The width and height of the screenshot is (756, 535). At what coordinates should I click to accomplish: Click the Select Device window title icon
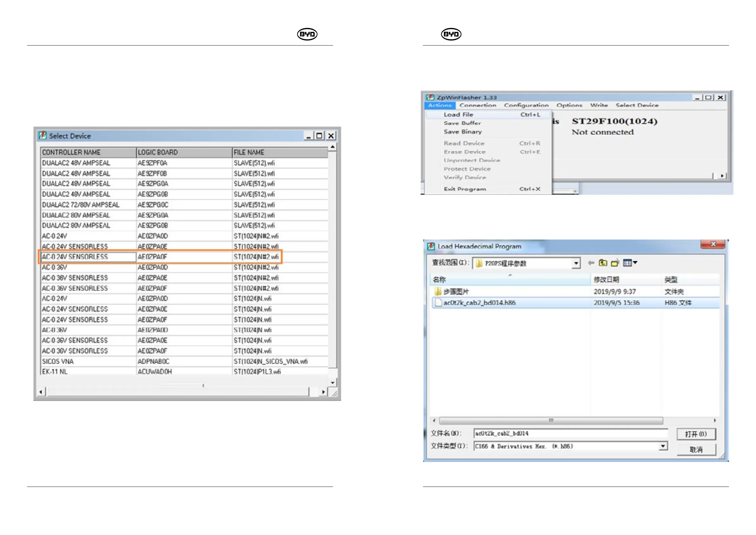coord(43,136)
